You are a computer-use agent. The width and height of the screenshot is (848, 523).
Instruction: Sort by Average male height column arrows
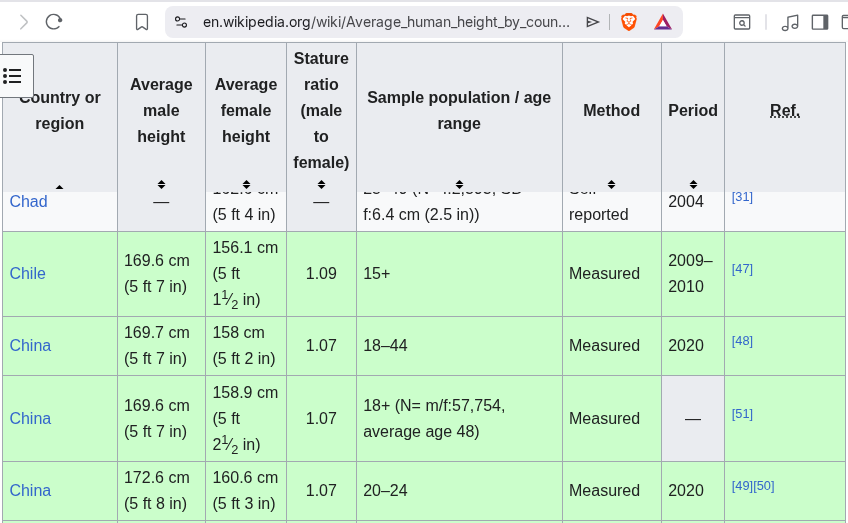pos(161,184)
